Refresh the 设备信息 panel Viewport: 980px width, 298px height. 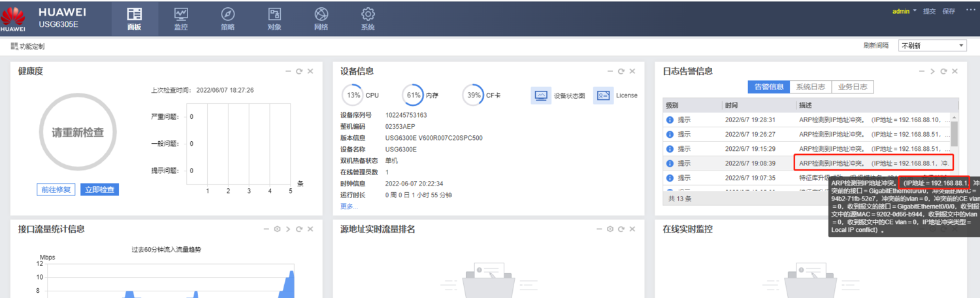[621, 71]
